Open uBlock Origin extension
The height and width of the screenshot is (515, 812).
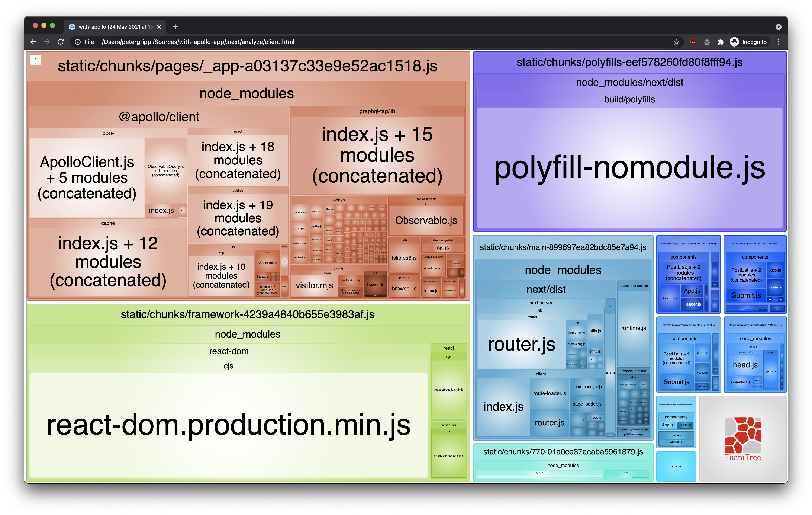pos(693,42)
